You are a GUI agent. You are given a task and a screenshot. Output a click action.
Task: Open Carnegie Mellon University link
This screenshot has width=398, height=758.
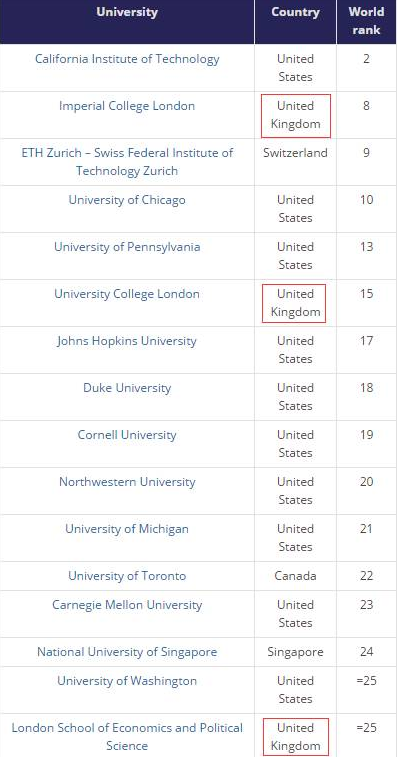127,605
